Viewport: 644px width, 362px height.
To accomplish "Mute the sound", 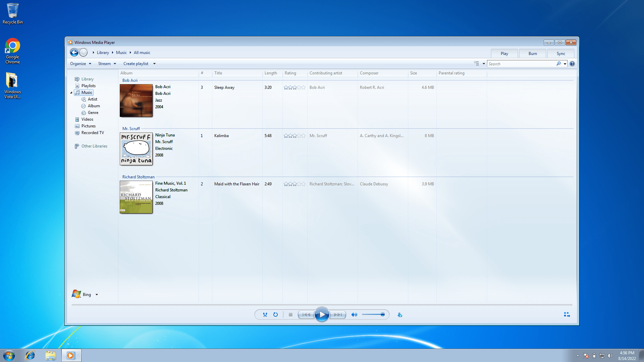I will 354,314.
